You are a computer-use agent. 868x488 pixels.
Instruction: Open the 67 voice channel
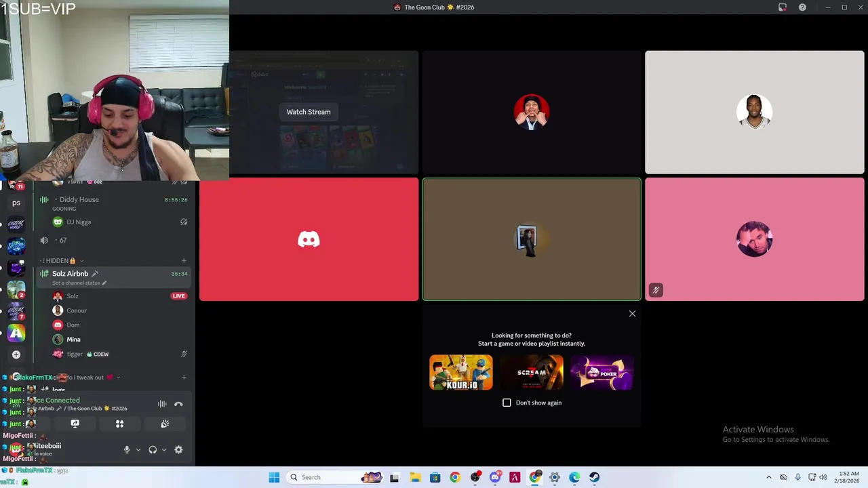113,241
